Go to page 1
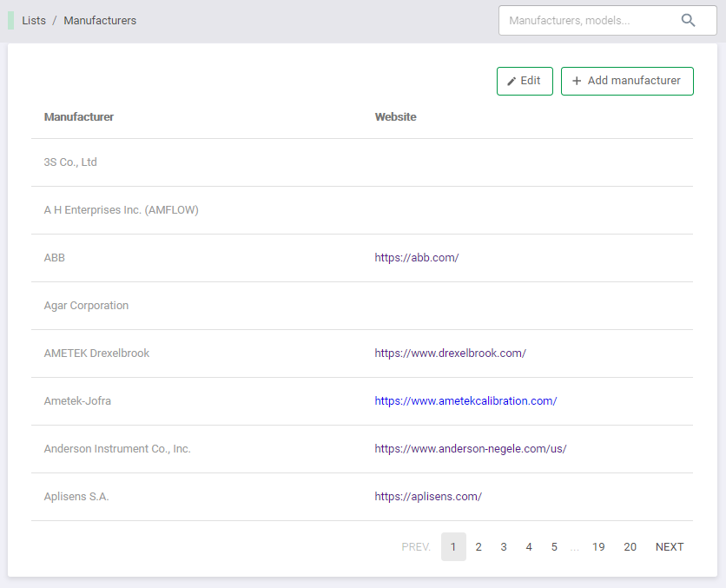The width and height of the screenshot is (726, 588). [453, 547]
